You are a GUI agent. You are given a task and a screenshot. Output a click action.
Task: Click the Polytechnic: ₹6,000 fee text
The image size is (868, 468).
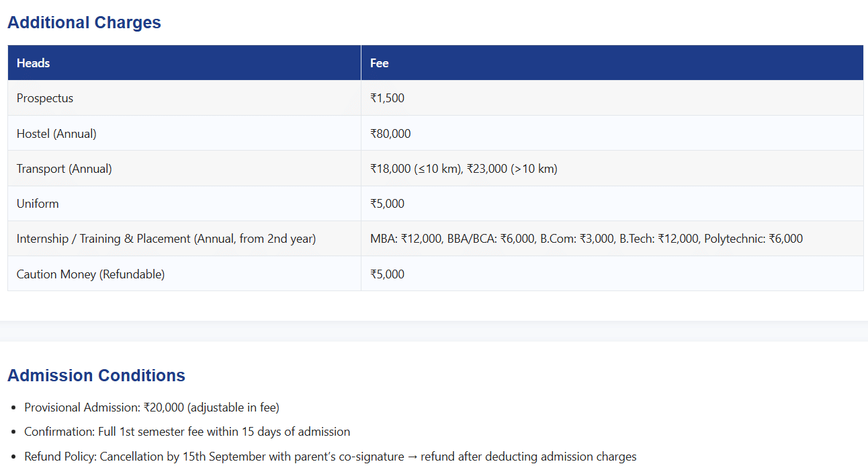(x=753, y=239)
